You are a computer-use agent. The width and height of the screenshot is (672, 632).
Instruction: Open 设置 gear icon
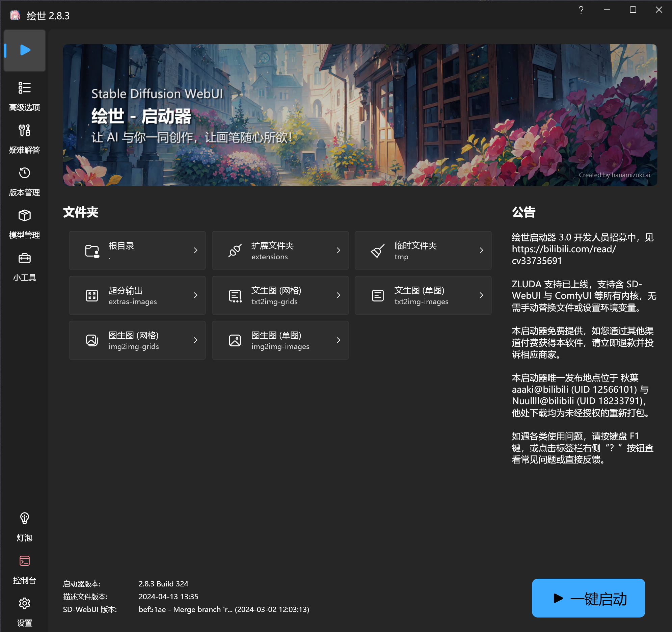point(25,604)
